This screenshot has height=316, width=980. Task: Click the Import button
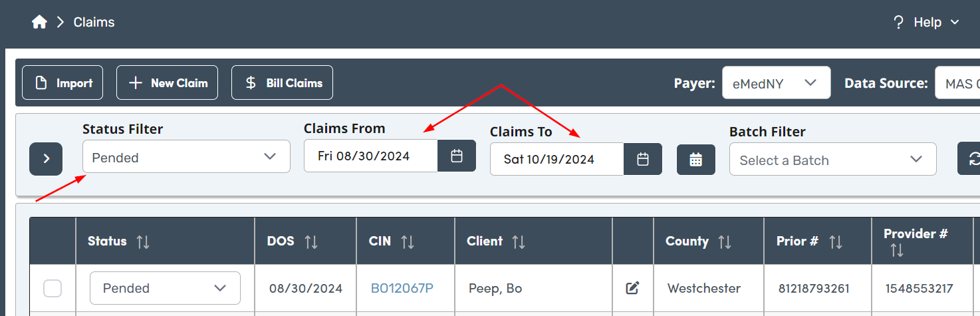click(x=62, y=83)
